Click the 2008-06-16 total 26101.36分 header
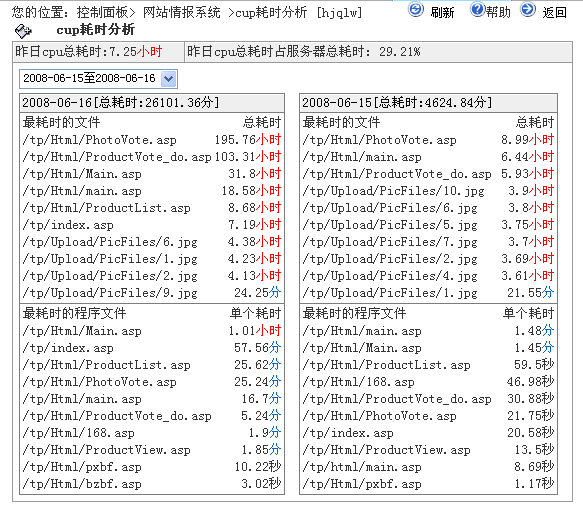Viewport: 583px width, 505px height. (x=152, y=103)
